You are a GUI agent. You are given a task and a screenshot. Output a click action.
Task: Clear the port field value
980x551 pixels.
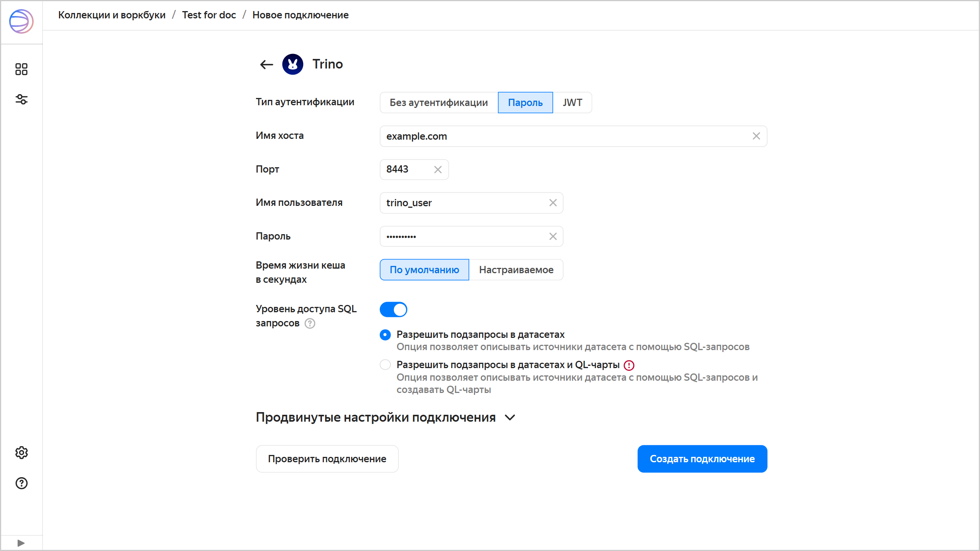(438, 170)
